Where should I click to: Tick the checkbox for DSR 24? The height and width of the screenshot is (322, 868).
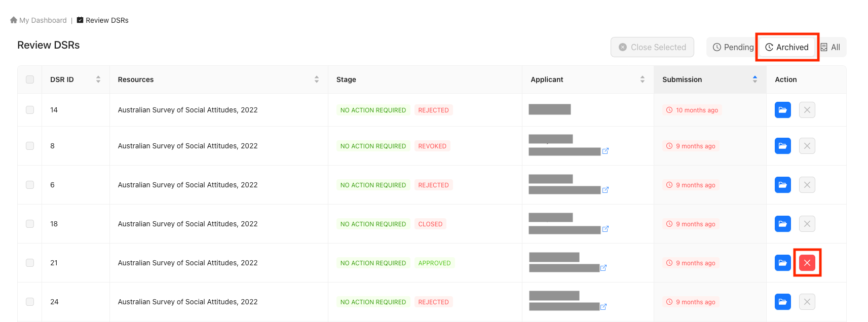[x=30, y=302]
